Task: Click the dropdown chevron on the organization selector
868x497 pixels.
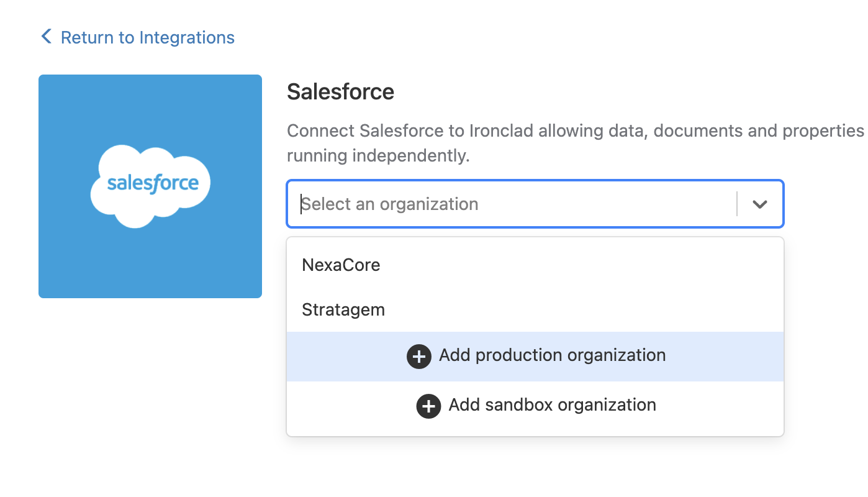Action: 759,203
